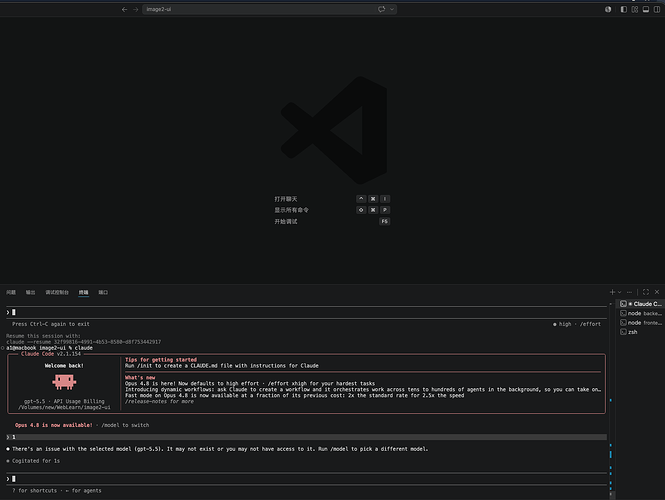Open the account circle icon in title bar
The image size is (665, 500).
coord(608,9)
